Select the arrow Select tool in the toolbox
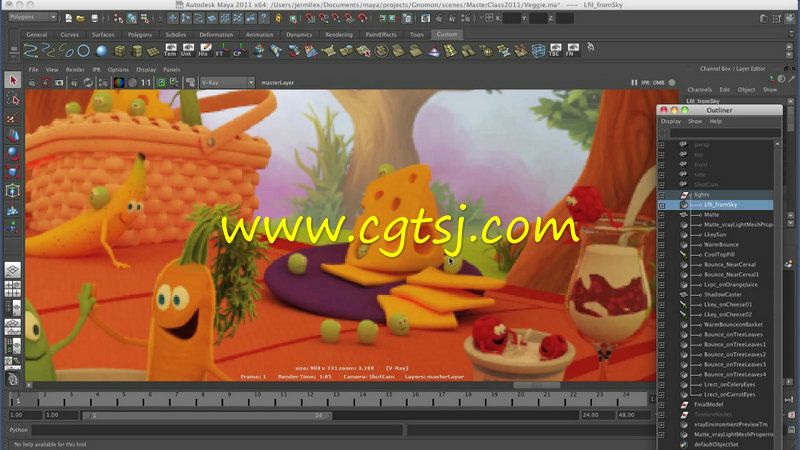The image size is (800, 450). tap(13, 80)
